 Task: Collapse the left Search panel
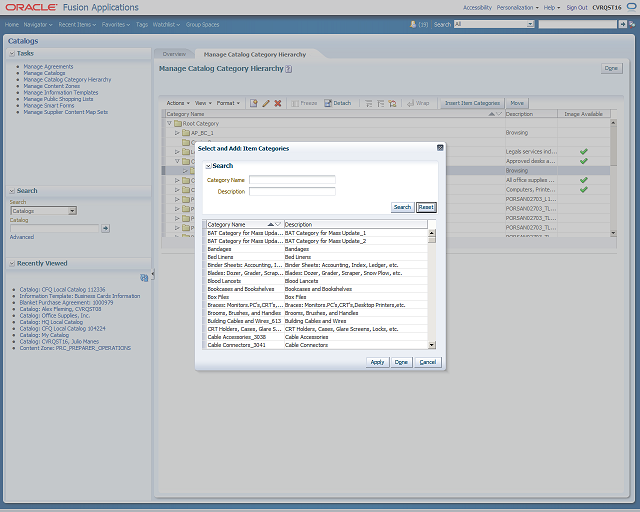[x=12, y=191]
